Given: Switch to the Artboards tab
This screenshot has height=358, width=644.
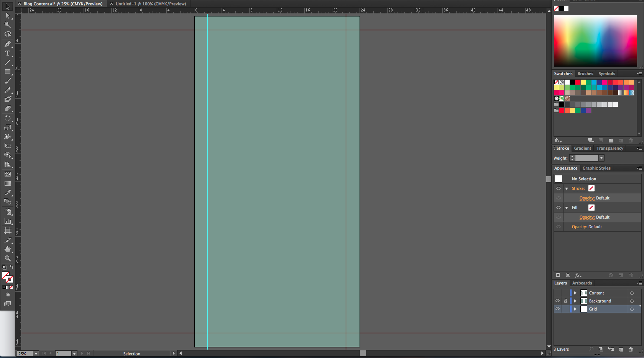Looking at the screenshot, I should 582,283.
